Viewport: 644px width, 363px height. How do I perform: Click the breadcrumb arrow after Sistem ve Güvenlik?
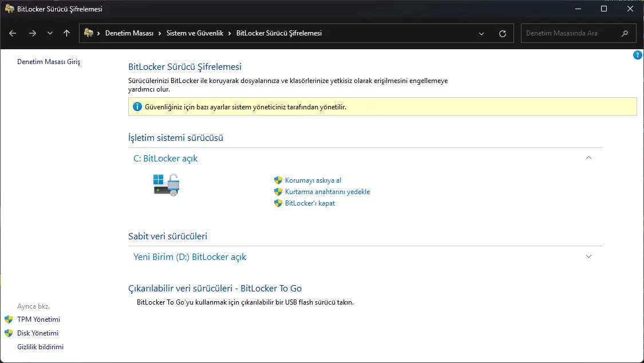coord(230,34)
